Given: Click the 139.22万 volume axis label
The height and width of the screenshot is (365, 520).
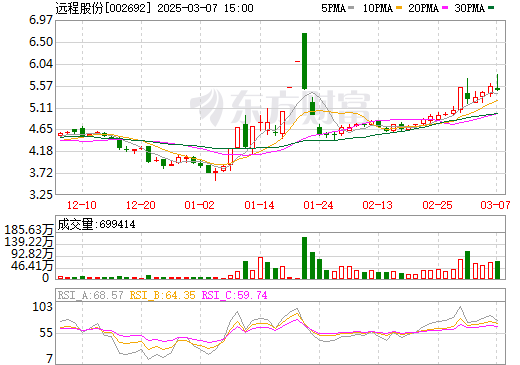Looking at the screenshot, I should 29,242.
